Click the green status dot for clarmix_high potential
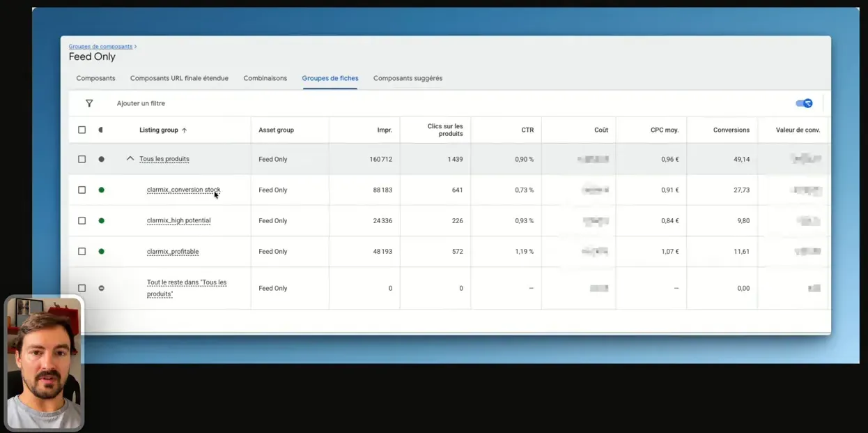Image resolution: width=868 pixels, height=433 pixels. click(101, 220)
